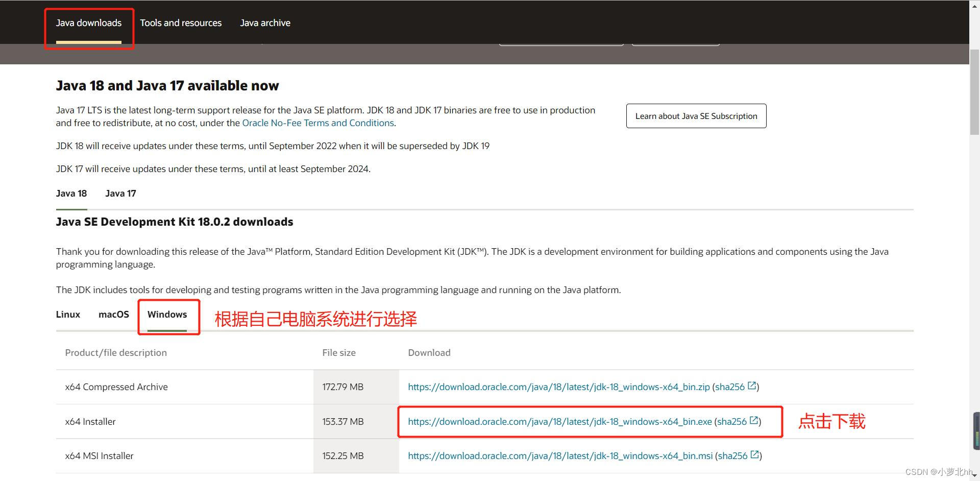980x481 pixels.
Task: Open Oracle No-Fee Terms and Conditions link
Action: tap(318, 123)
